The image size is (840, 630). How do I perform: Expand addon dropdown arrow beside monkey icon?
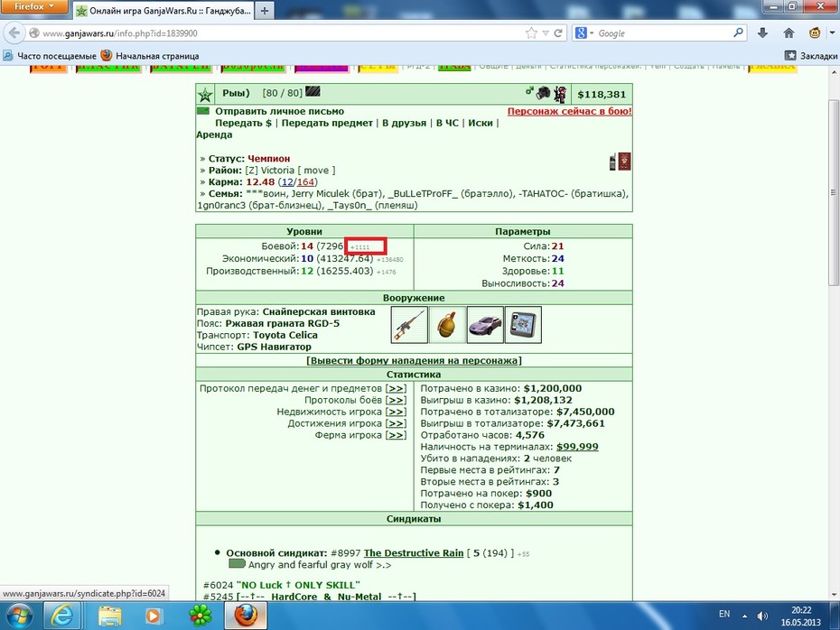832,33
